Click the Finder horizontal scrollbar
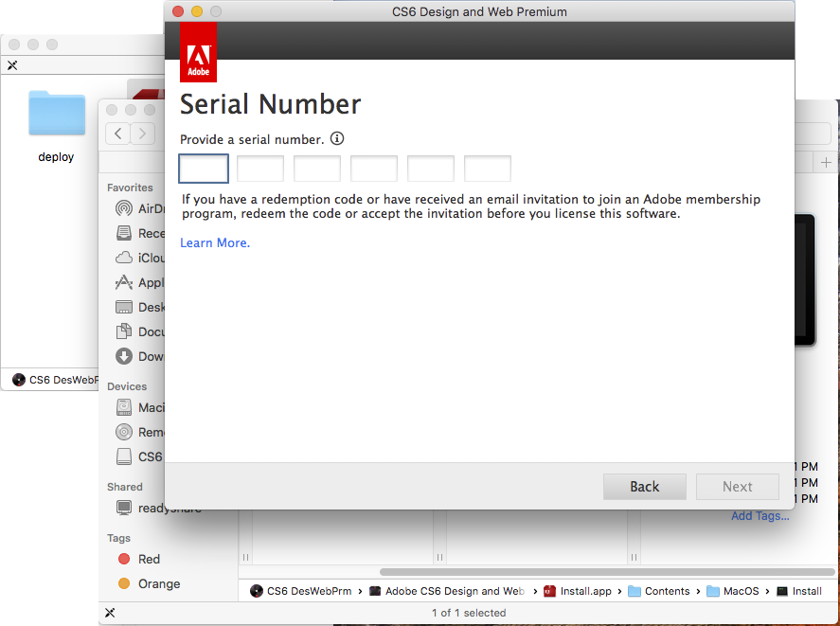 pyautogui.click(x=607, y=572)
